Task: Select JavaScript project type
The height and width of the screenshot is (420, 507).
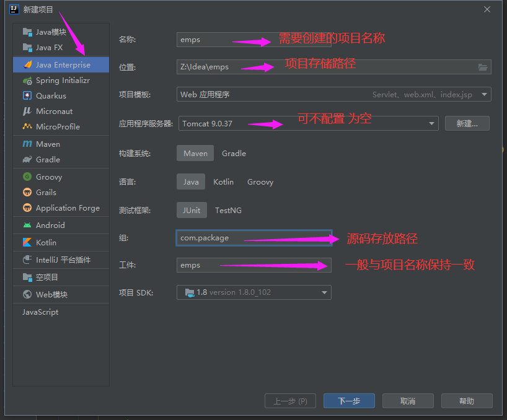Action: 61,312
